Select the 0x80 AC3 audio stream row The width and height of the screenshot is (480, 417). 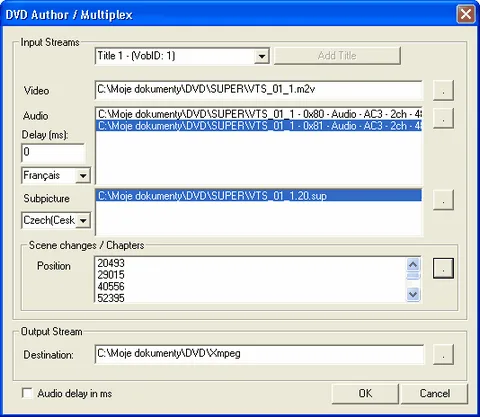[x=259, y=114]
